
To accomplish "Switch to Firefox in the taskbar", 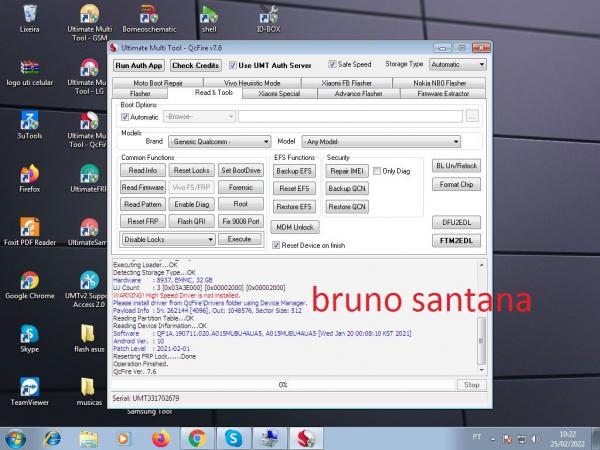I will (160, 439).
